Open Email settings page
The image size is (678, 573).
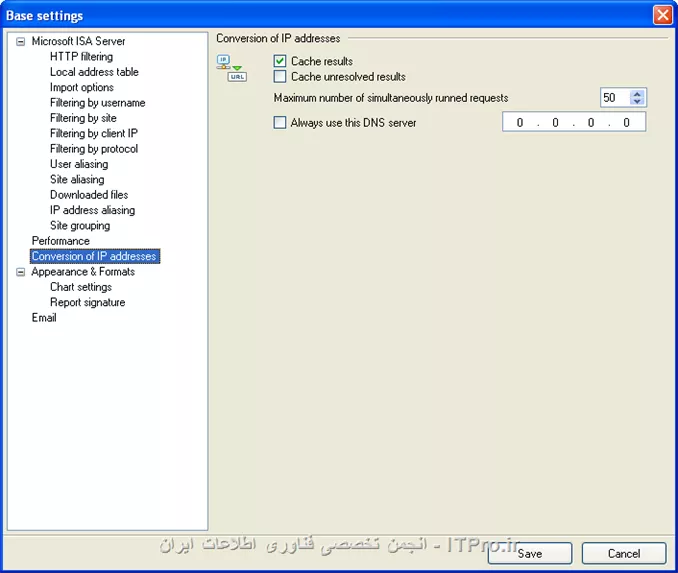tap(44, 318)
